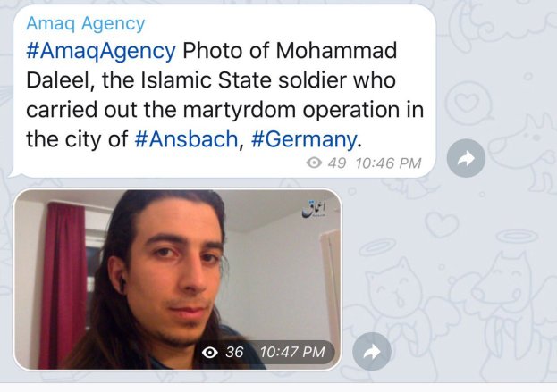Select the 10:47 PM timestamp on photo
Image resolution: width=557 pixels, height=392 pixels.
click(x=292, y=353)
